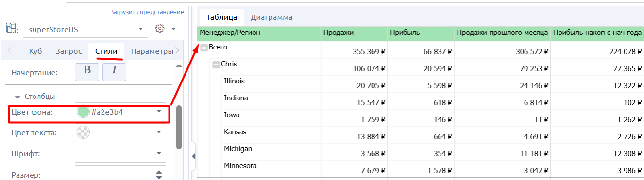This screenshot has width=644, height=180.
Task: Expand the Шрифт font dropdown
Action: [120, 154]
